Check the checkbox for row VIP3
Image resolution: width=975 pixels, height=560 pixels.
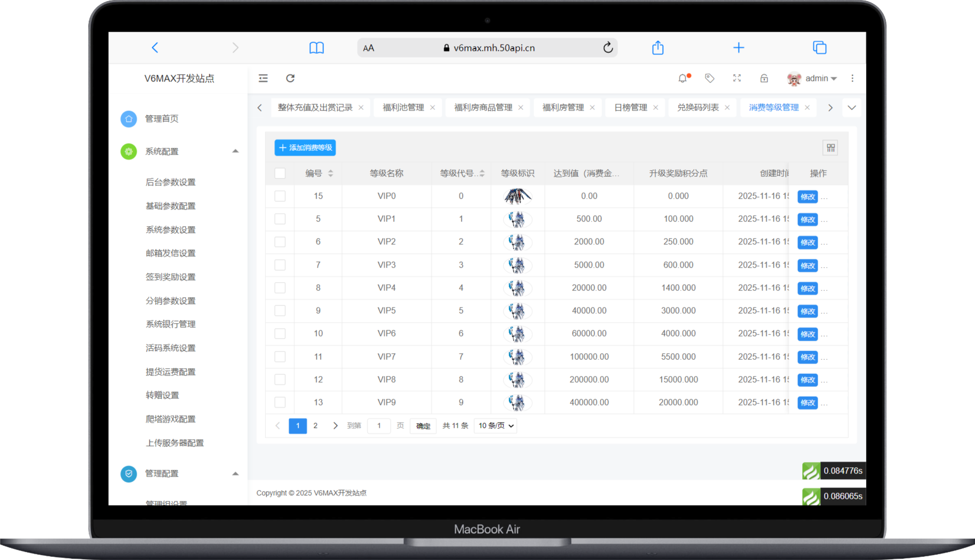click(x=280, y=264)
